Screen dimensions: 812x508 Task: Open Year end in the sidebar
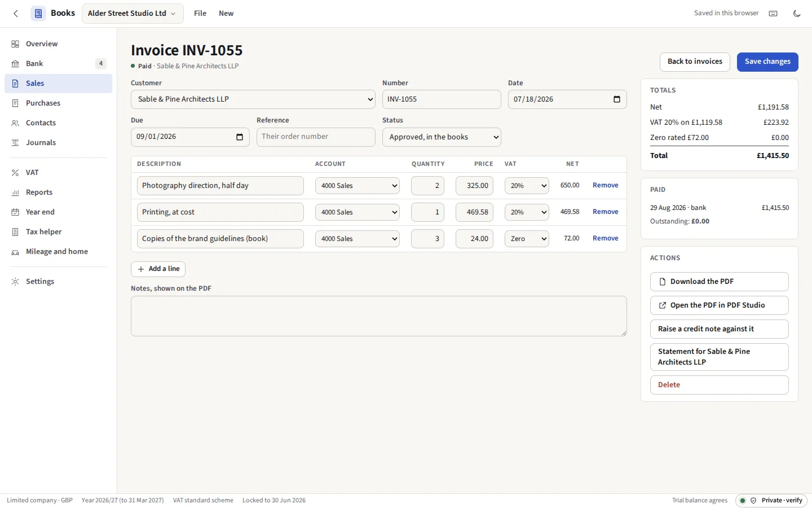coord(59,212)
